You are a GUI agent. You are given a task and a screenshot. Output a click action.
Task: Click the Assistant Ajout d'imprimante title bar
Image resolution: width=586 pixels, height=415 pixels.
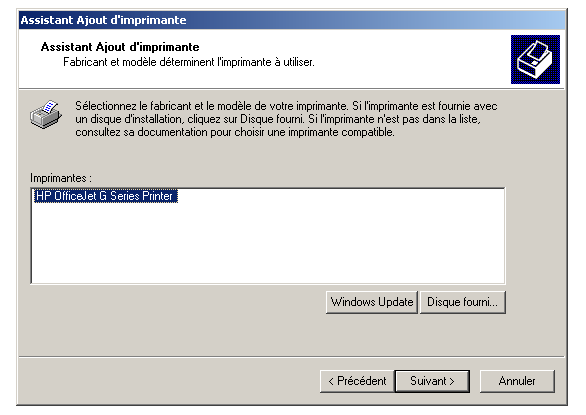coord(292,20)
